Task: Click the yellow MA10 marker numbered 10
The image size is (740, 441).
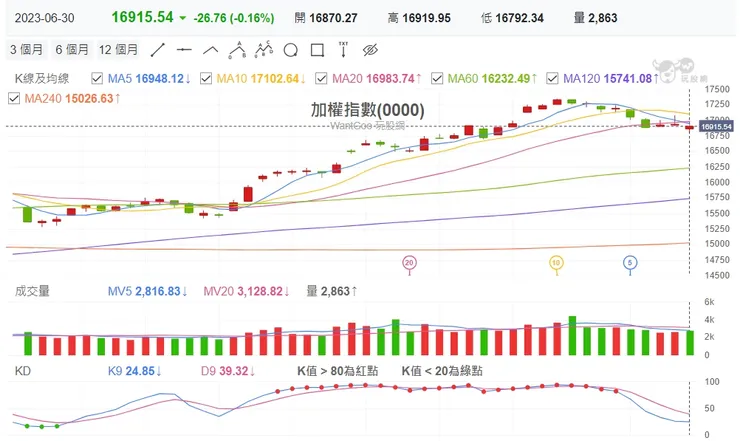Action: [x=556, y=263]
